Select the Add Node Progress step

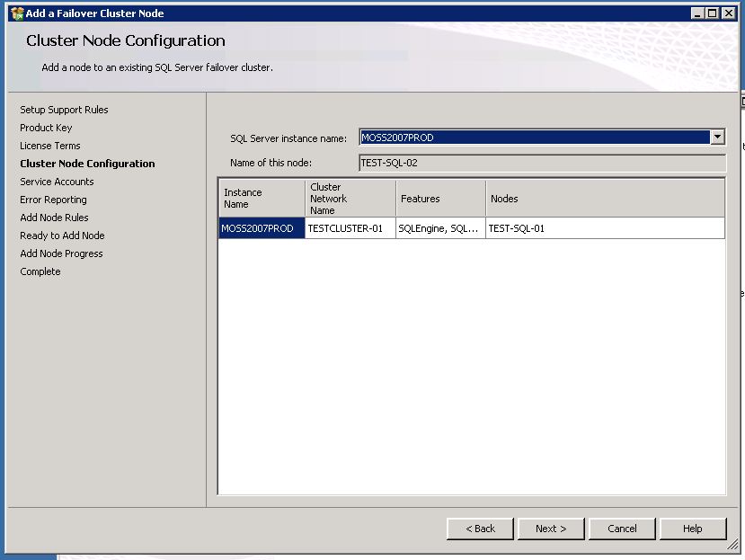click(x=61, y=253)
